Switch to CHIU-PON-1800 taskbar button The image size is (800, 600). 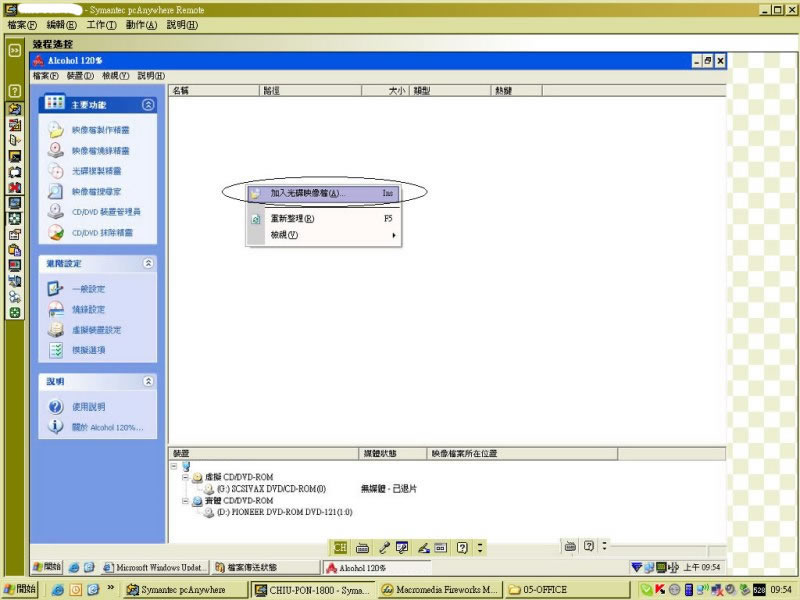(x=314, y=590)
